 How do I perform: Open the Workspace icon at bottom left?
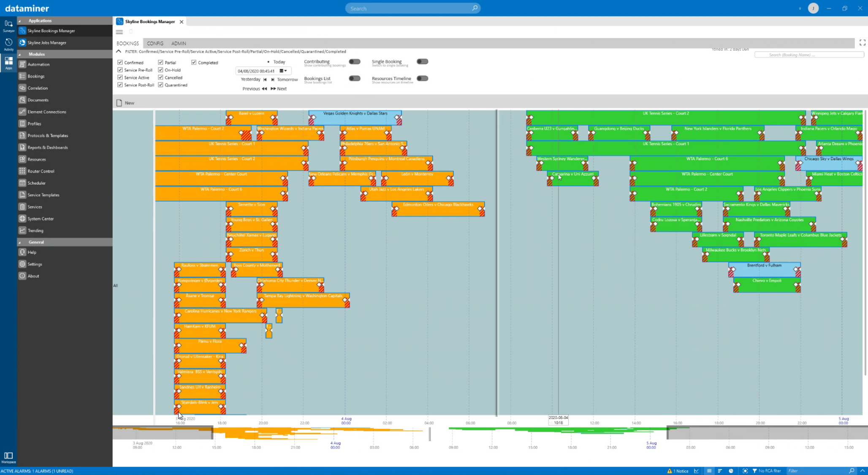pos(8,457)
